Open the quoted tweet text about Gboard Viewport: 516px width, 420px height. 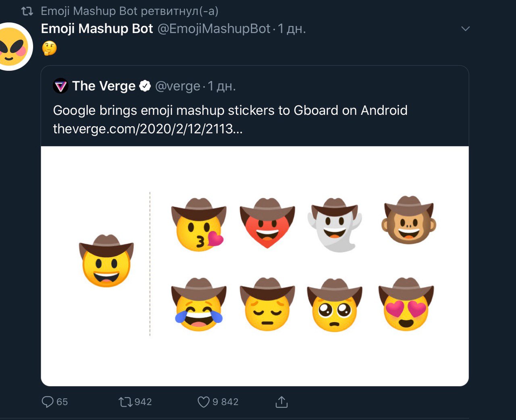coord(230,110)
